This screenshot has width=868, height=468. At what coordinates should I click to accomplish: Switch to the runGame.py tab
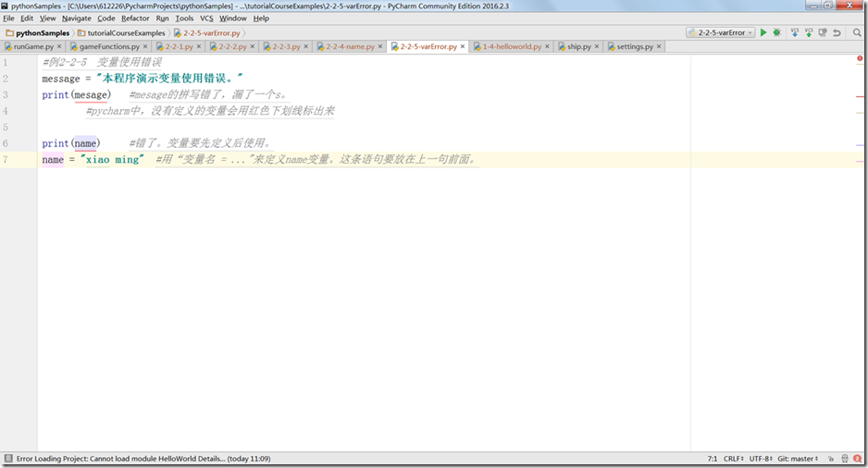[33, 46]
